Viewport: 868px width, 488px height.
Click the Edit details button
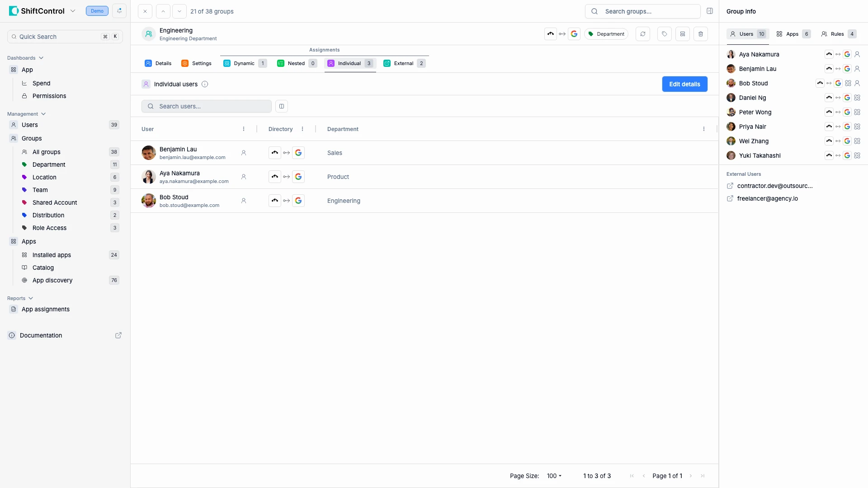[x=684, y=84]
